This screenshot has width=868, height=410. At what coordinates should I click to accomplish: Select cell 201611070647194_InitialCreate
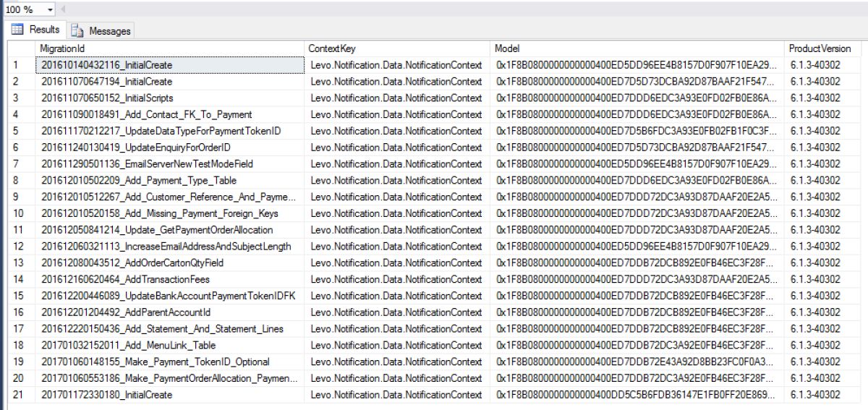tap(171, 82)
